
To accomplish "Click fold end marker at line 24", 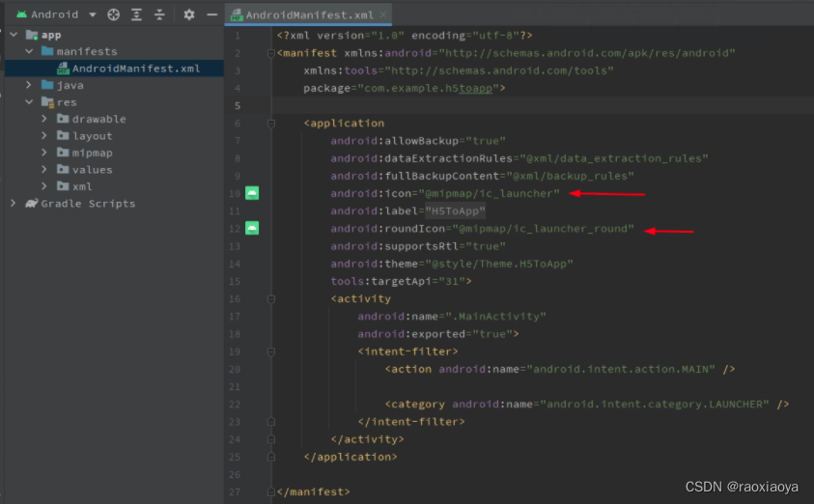I will 270,439.
